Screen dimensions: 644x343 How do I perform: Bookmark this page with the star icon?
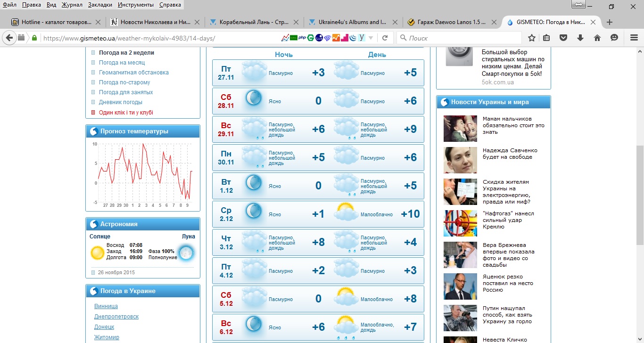532,38
